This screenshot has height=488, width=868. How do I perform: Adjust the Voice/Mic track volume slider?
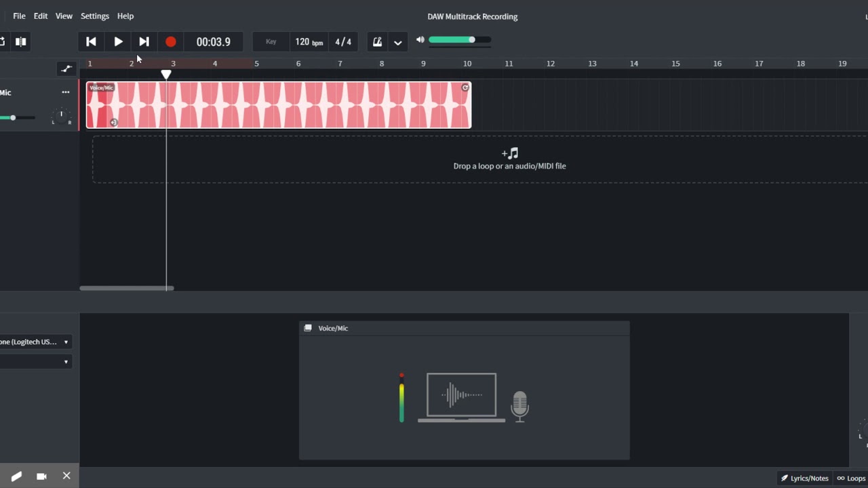point(18,118)
